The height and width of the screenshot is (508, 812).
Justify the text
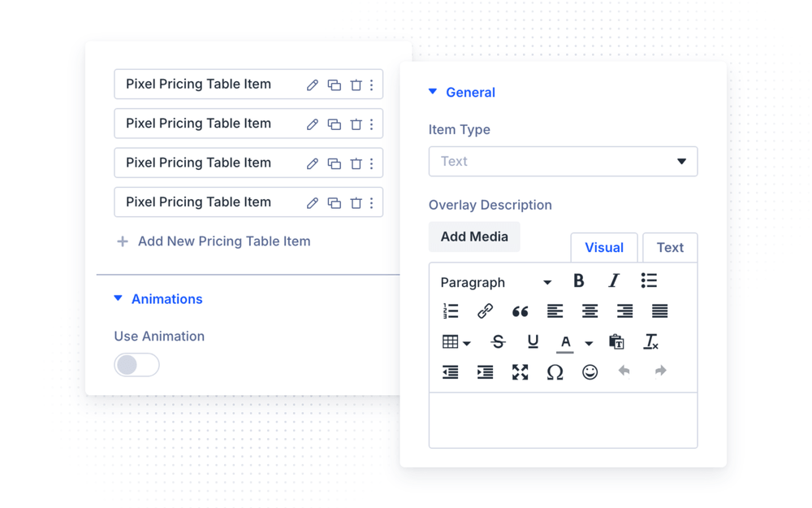(x=659, y=311)
